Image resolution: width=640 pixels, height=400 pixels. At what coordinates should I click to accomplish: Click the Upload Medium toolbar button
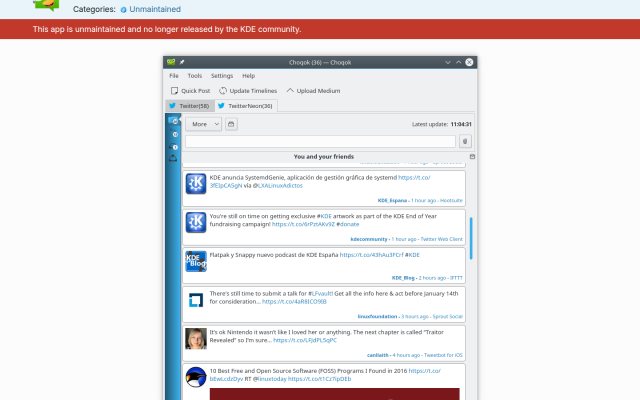click(x=313, y=91)
